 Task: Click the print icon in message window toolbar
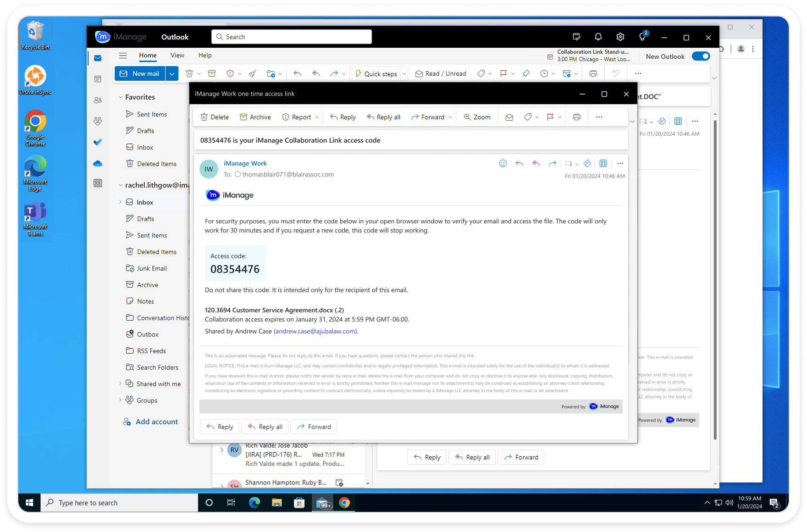pyautogui.click(x=577, y=117)
